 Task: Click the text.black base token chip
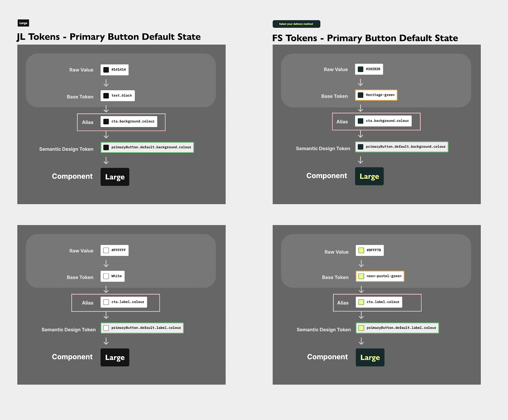point(118,96)
